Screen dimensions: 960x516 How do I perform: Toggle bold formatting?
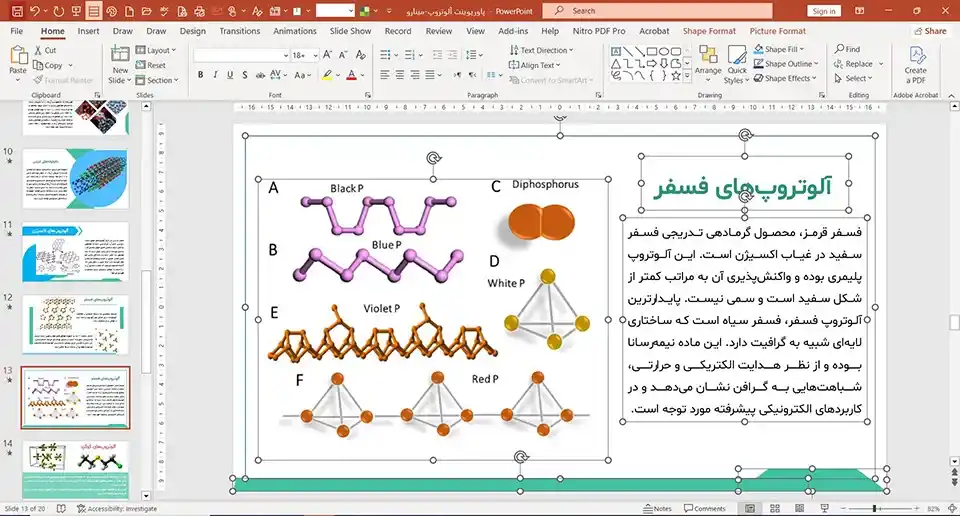pos(200,75)
